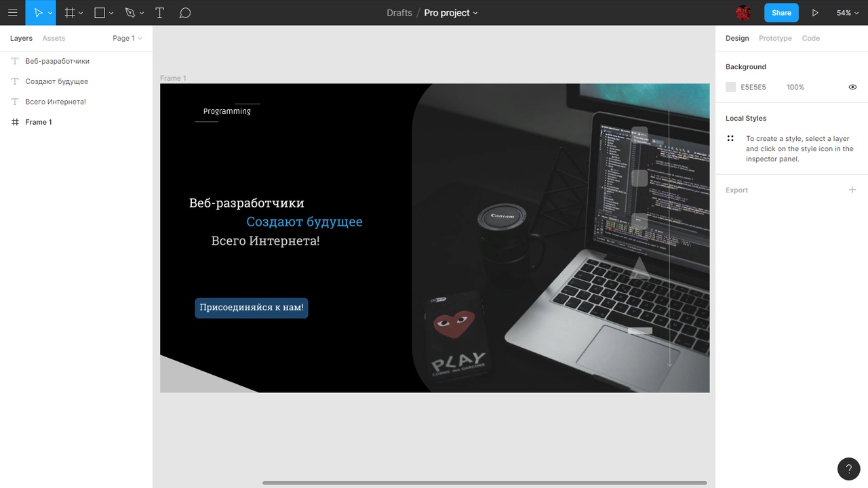Click the Background section heading

746,67
